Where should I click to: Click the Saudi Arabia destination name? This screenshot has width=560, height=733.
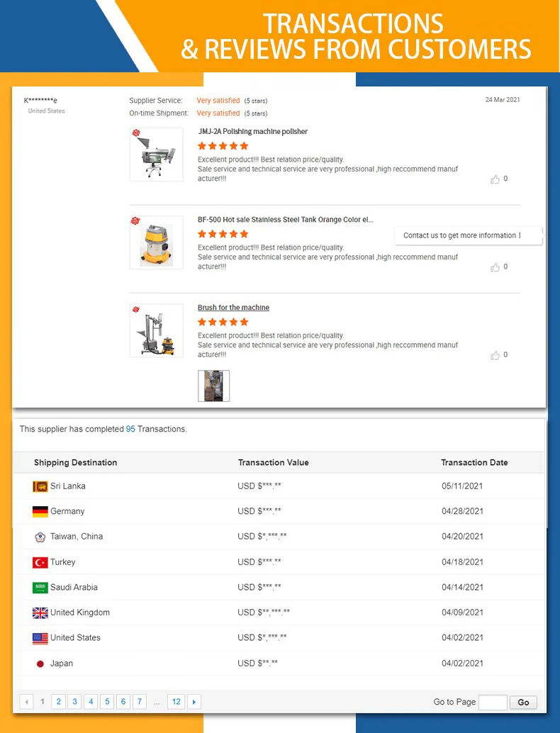point(74,588)
